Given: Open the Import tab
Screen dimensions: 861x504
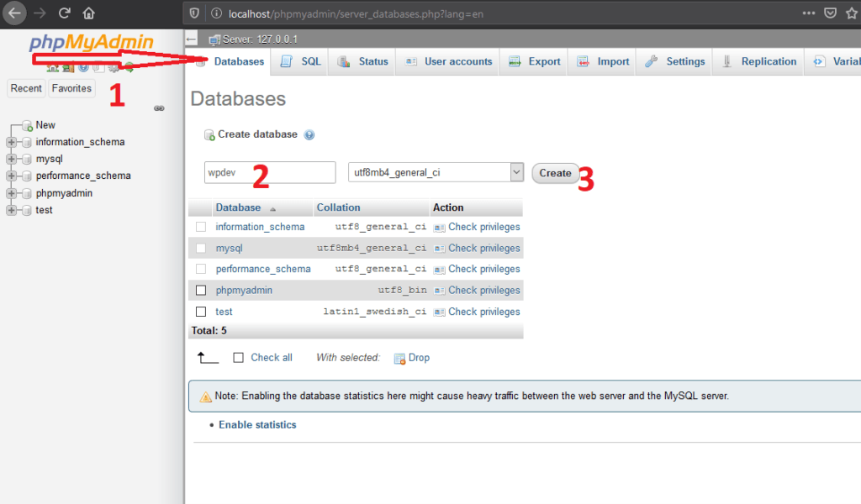Looking at the screenshot, I should tap(603, 61).
